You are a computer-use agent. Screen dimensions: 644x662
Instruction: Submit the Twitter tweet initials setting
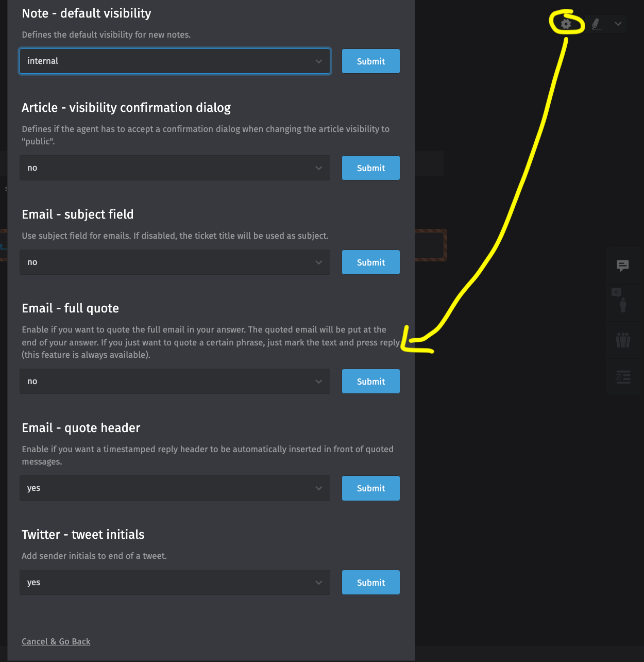point(370,583)
